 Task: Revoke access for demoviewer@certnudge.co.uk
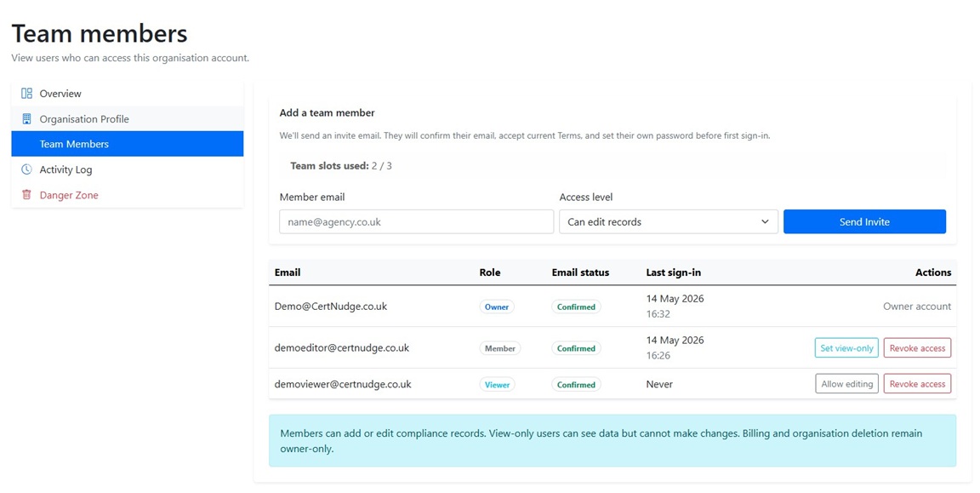click(x=917, y=384)
